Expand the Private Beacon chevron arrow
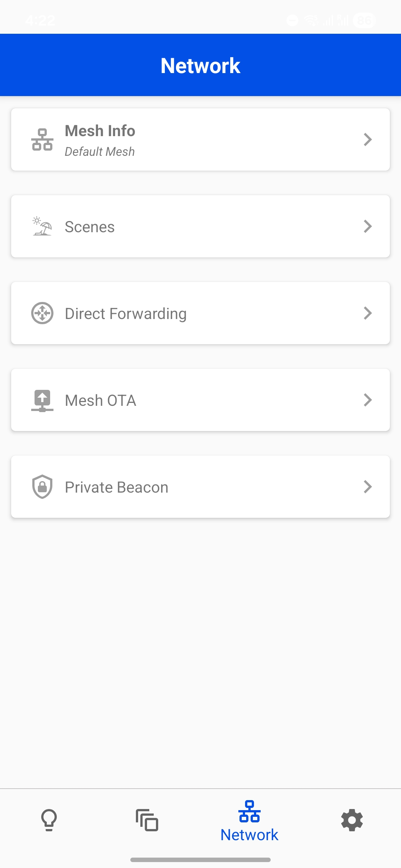Viewport: 401px width, 868px height. [368, 487]
